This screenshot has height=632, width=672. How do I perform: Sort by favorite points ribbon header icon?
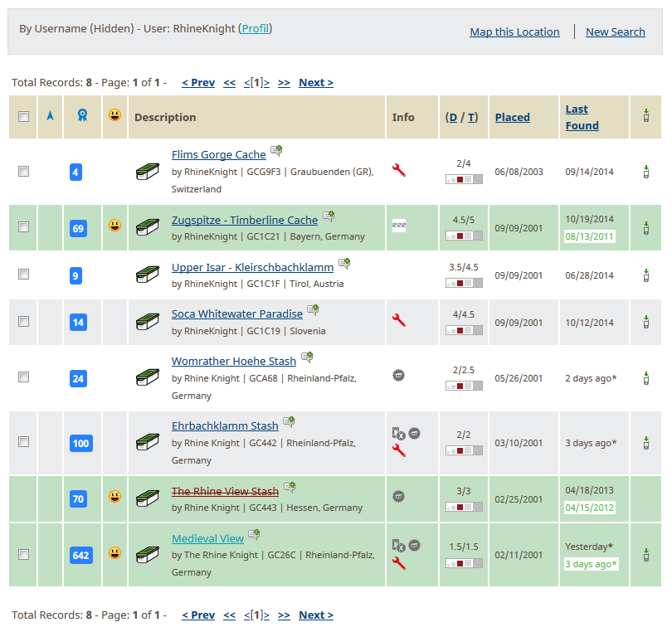pos(82,115)
